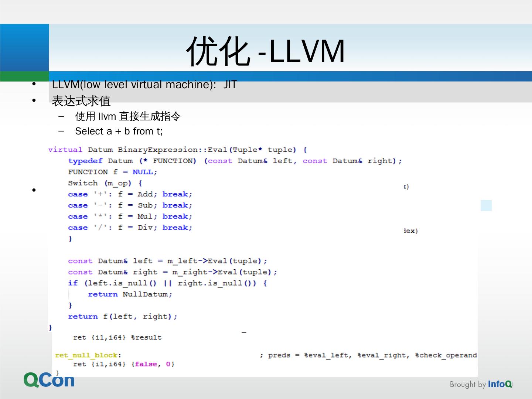Click the typedef Datum FUNCTION code line
532x399 pixels.
(235, 161)
